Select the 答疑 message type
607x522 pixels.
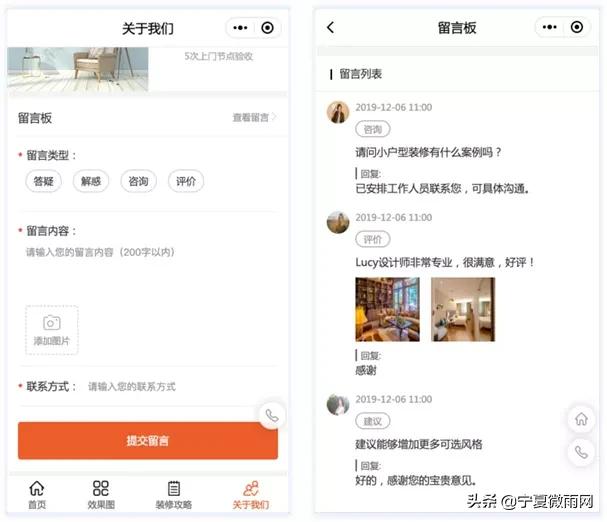pyautogui.click(x=43, y=181)
